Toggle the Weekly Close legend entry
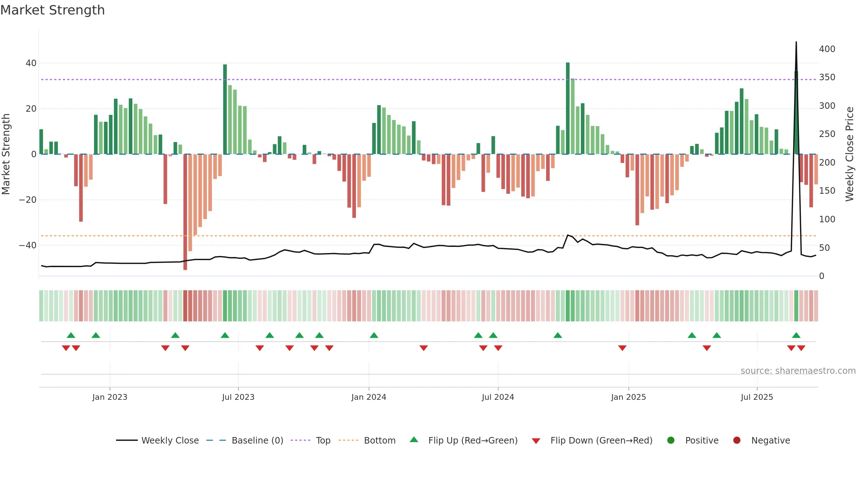 coord(157,440)
